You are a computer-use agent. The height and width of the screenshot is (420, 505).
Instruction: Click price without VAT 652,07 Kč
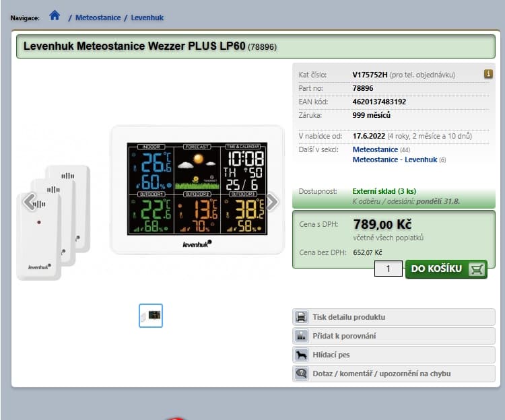click(368, 252)
